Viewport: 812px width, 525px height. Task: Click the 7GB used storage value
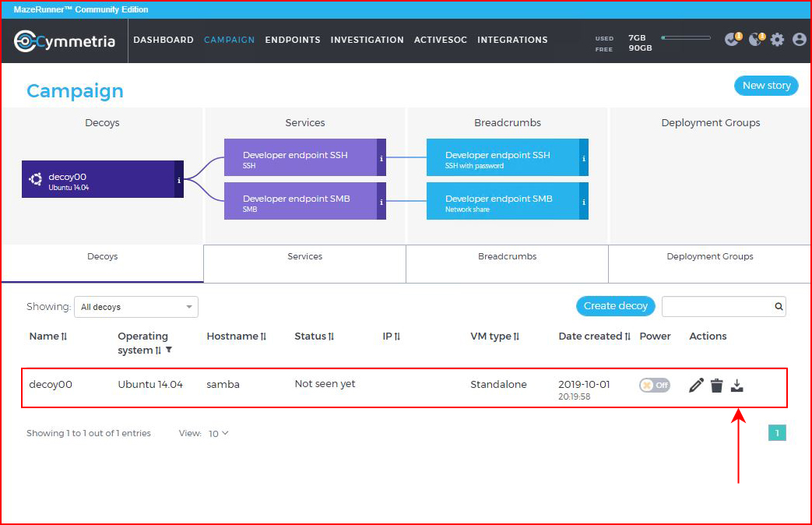(x=637, y=38)
